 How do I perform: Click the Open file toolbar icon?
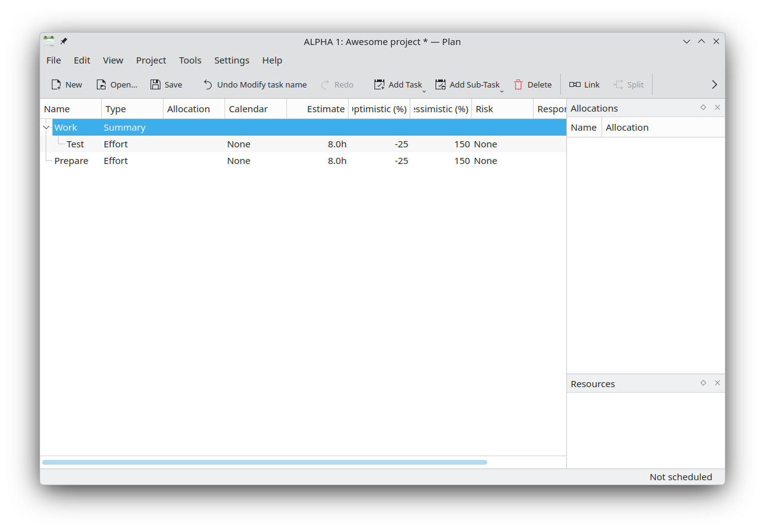coord(101,84)
